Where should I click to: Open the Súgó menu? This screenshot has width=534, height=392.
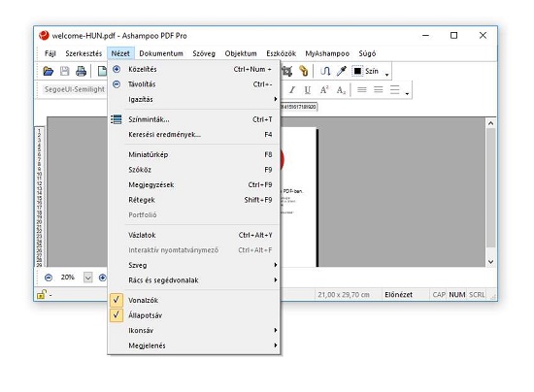pyautogui.click(x=367, y=53)
